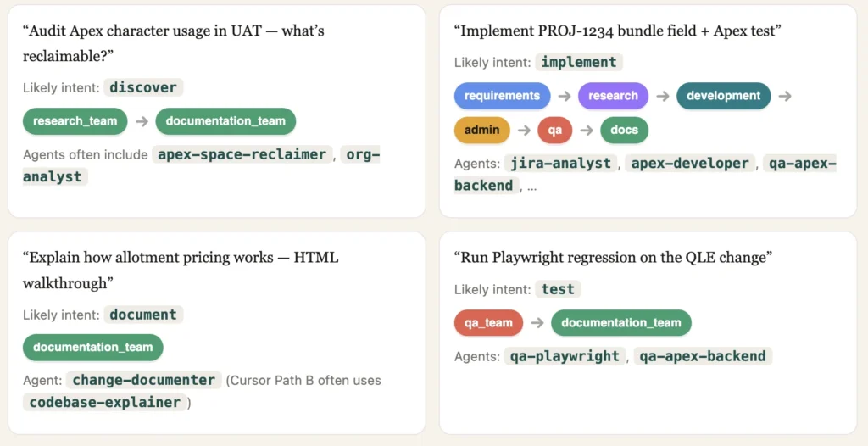868x446 pixels.
Task: Click the research_team green pill
Action: (x=75, y=121)
